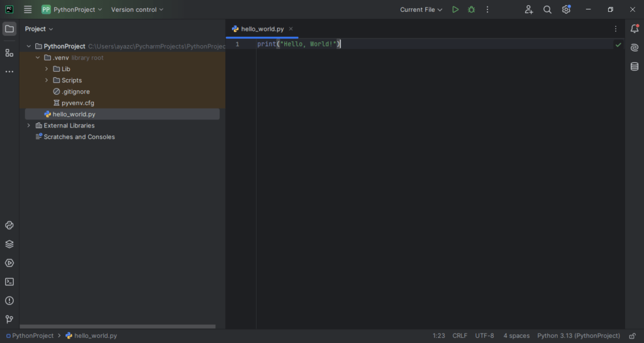Change the UTF-8 file encoding
644x343 pixels.
coord(485,335)
